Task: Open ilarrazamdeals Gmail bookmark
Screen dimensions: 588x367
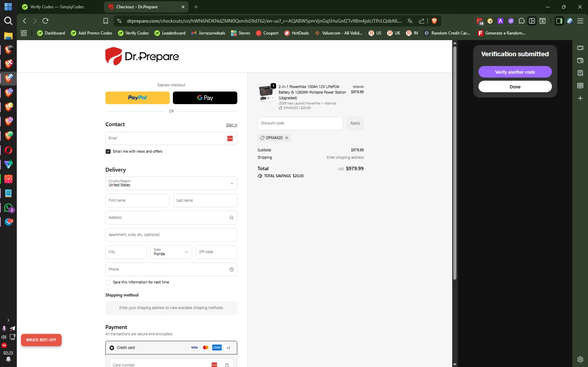Action: 208,33
